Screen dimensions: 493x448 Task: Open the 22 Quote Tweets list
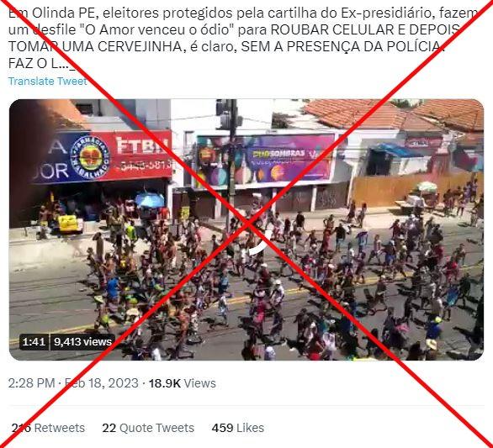[x=148, y=428]
